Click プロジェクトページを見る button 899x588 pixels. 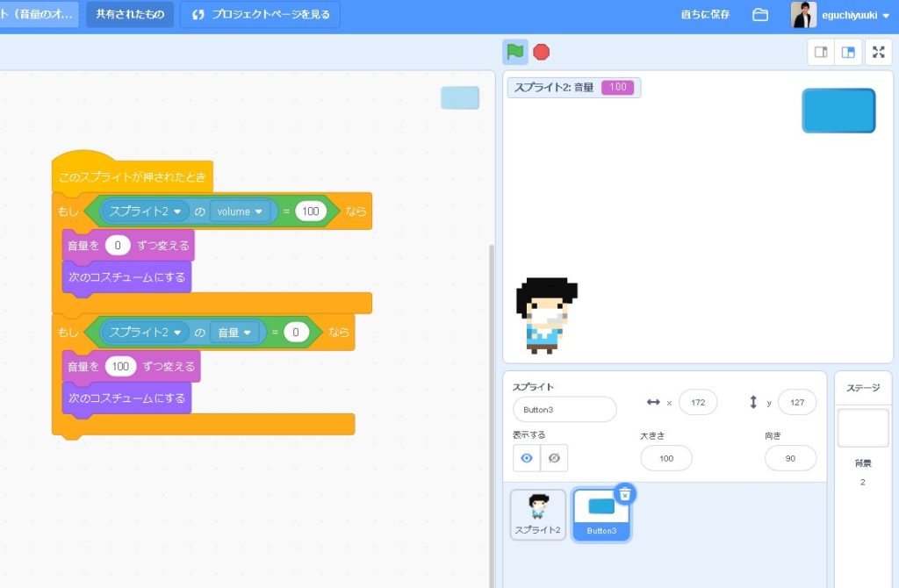click(x=260, y=15)
